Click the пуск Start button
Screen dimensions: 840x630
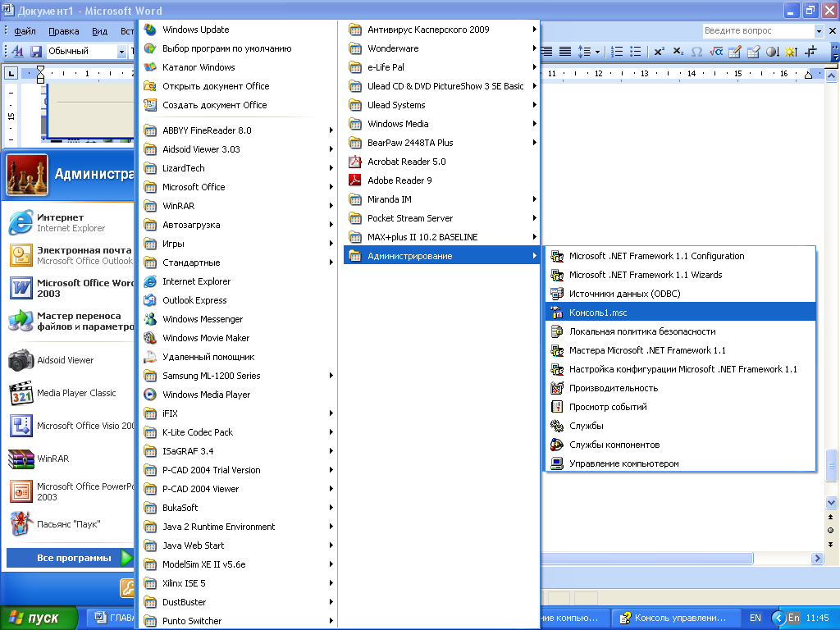point(39,618)
